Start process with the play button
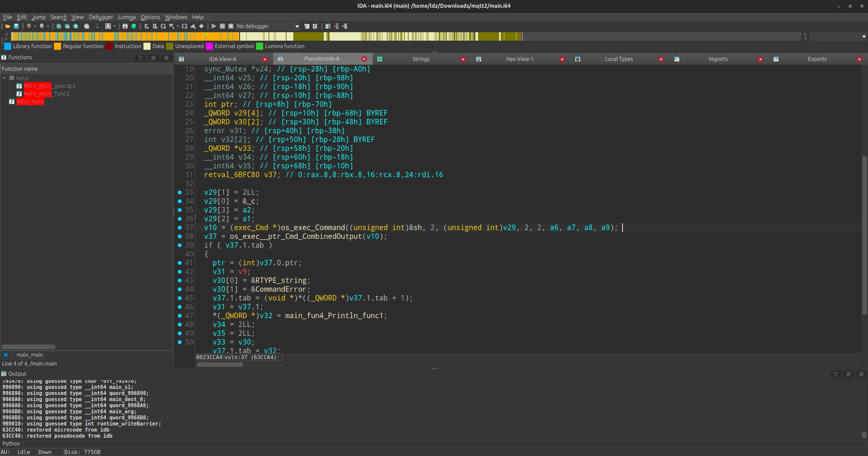This screenshot has width=868, height=456. pyautogui.click(x=214, y=26)
